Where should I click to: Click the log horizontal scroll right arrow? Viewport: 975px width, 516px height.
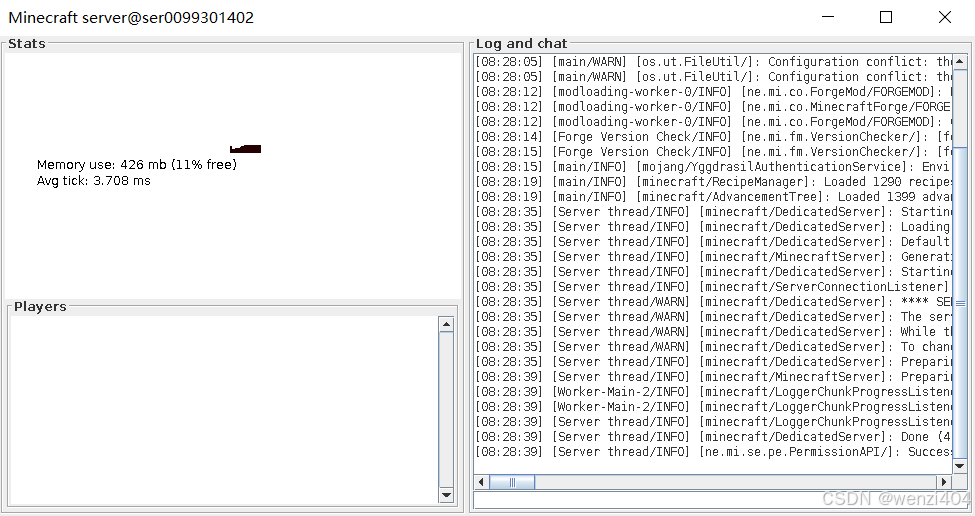944,482
